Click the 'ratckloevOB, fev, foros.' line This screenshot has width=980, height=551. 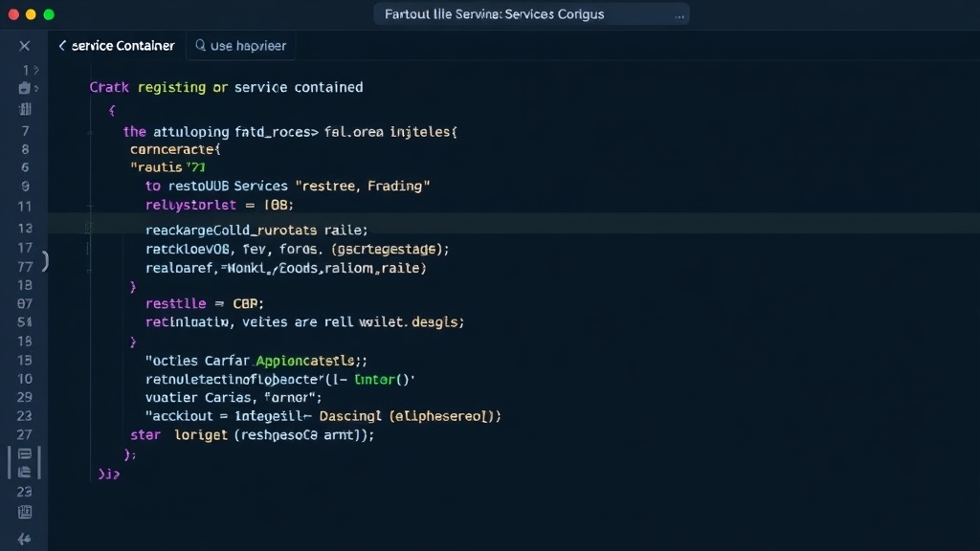[298, 250]
